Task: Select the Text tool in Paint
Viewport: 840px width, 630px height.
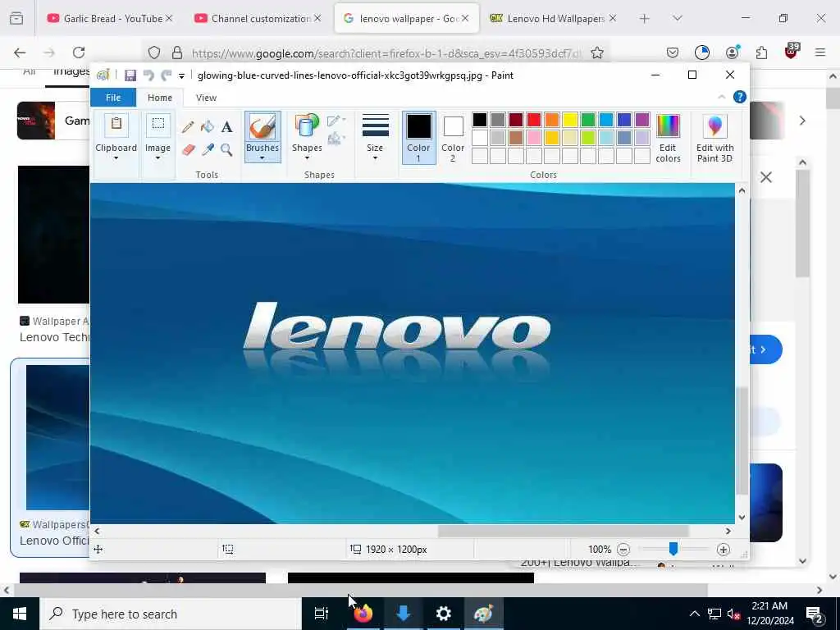Action: coord(226,127)
